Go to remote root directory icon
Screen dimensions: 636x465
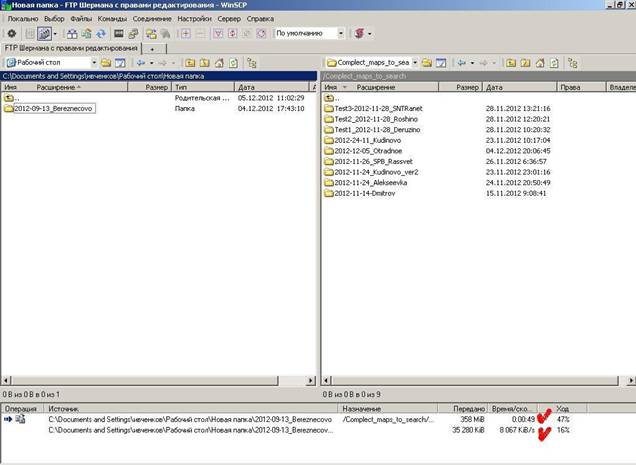tap(525, 63)
